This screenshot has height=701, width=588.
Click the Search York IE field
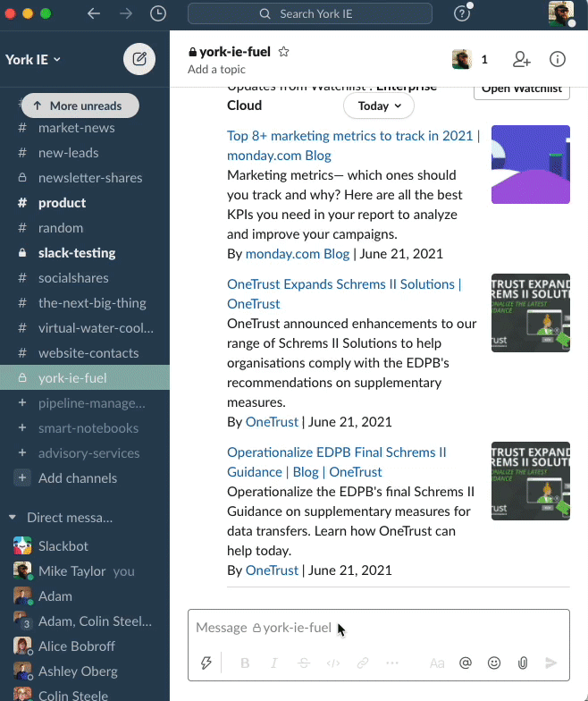(x=310, y=14)
